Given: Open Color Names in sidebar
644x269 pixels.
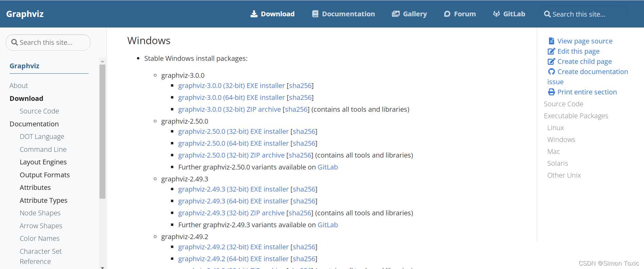Looking at the screenshot, I should (x=39, y=238).
